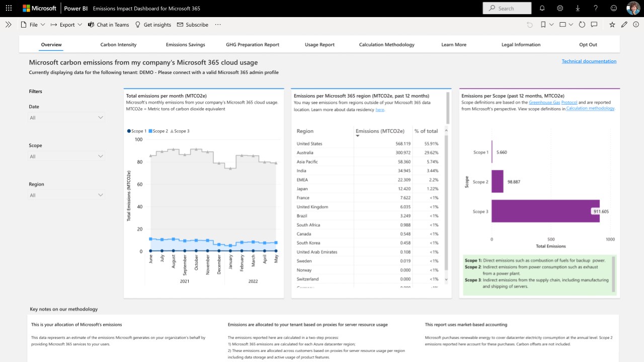This screenshot has width=644, height=362.
Task: View the Legal Information tab
Action: pos(521,45)
